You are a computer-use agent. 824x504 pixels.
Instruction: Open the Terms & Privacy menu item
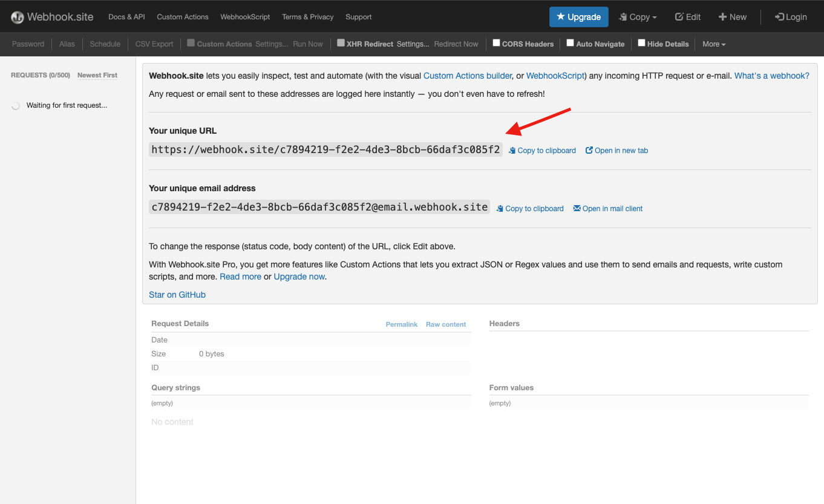tap(308, 17)
